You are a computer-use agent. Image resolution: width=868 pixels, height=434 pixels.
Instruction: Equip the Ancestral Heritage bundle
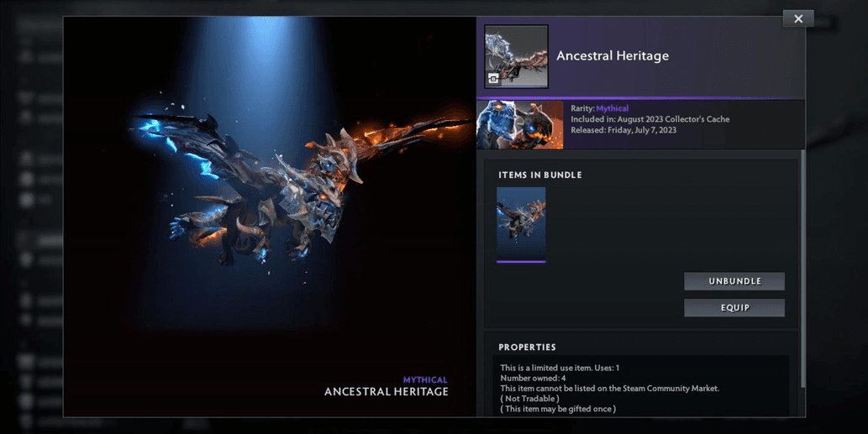point(734,307)
